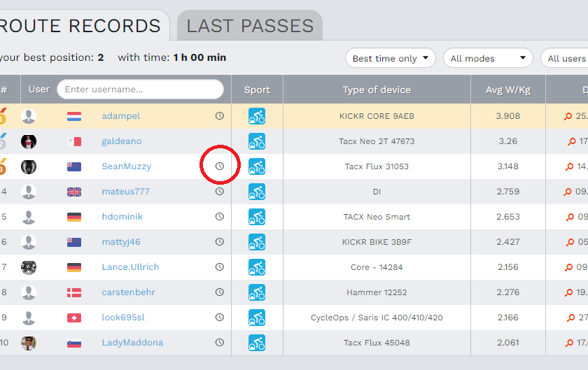Click magnifier icon in look695sl row
The height and width of the screenshot is (370, 588).
coord(570,318)
